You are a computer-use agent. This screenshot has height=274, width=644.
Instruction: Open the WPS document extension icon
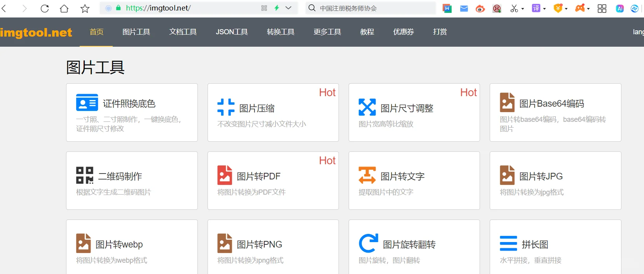point(447,8)
